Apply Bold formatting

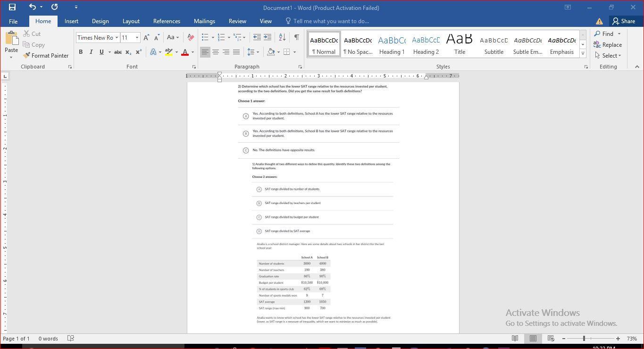(x=81, y=52)
